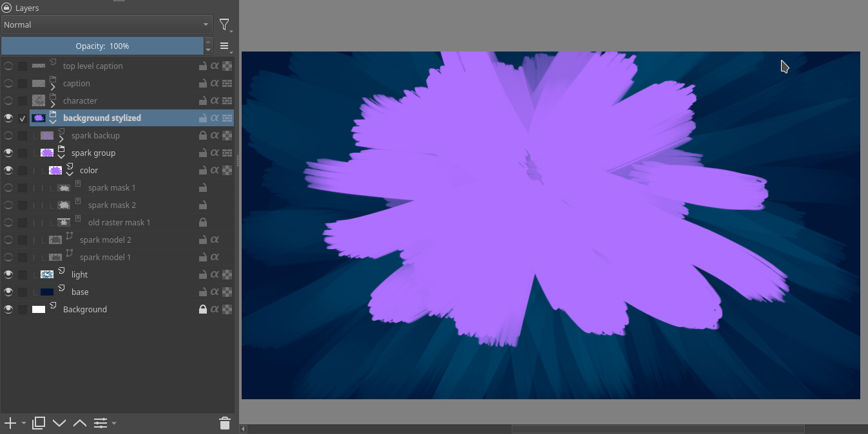
Task: Click the Opacity slider bar
Action: coord(102,46)
